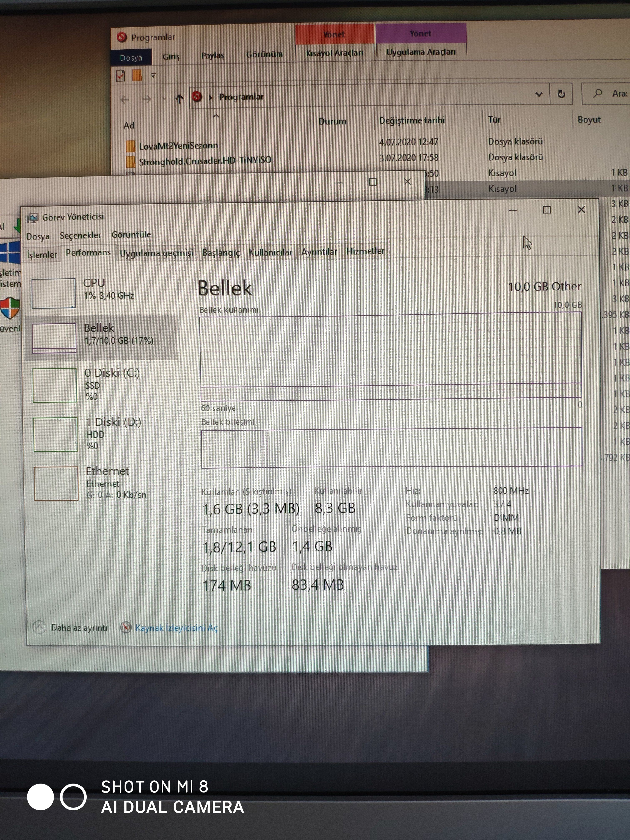The image size is (630, 840).
Task: Click the refresh icon beside address bar
Action: pos(561,94)
